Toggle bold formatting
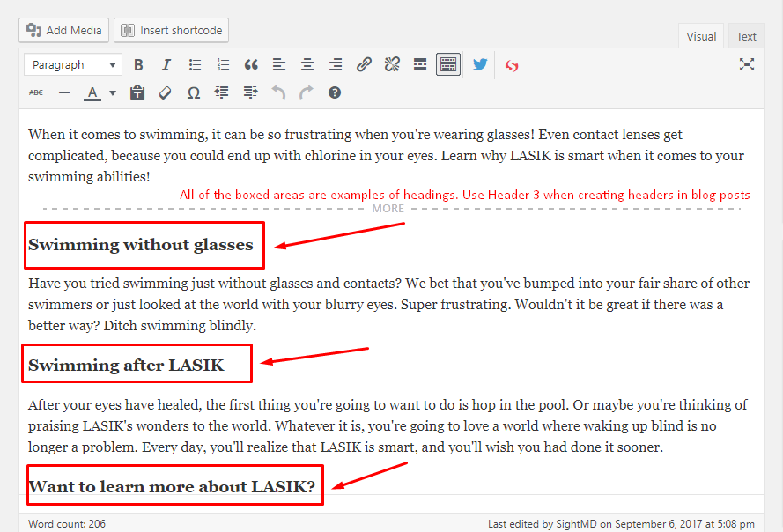 click(x=138, y=64)
